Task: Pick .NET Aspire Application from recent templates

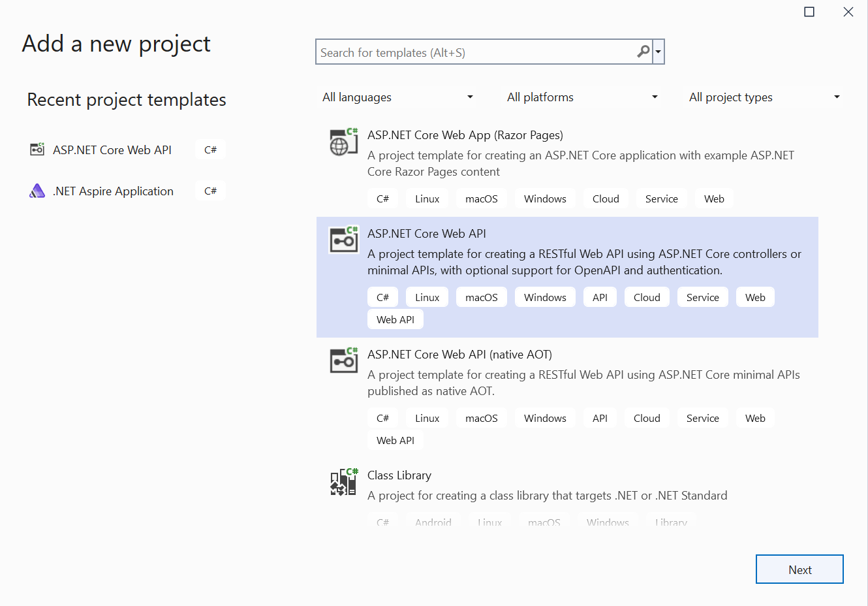Action: [x=113, y=191]
